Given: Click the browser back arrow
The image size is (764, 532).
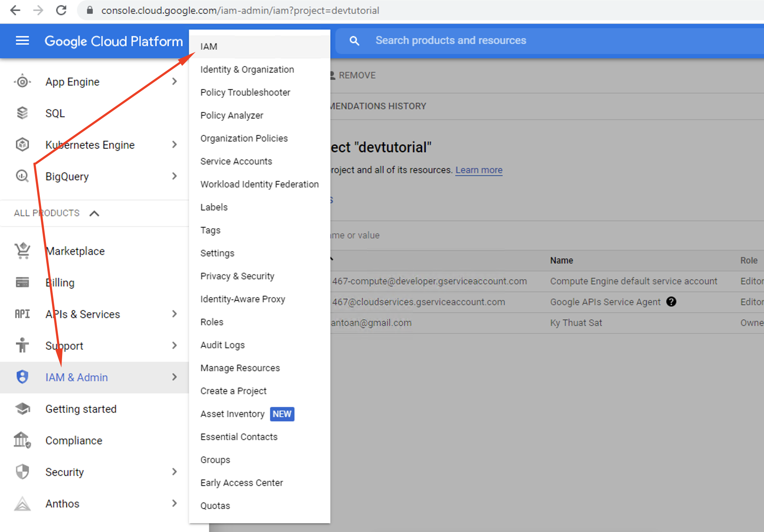Looking at the screenshot, I should coord(15,10).
